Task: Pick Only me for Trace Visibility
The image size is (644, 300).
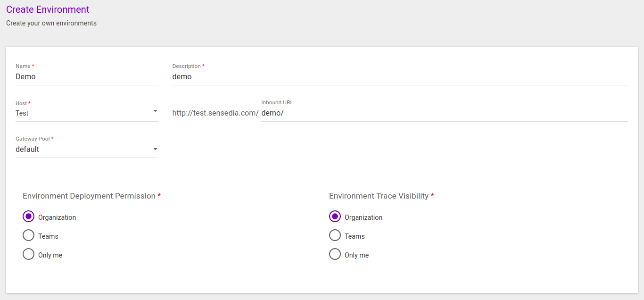Action: (x=335, y=254)
